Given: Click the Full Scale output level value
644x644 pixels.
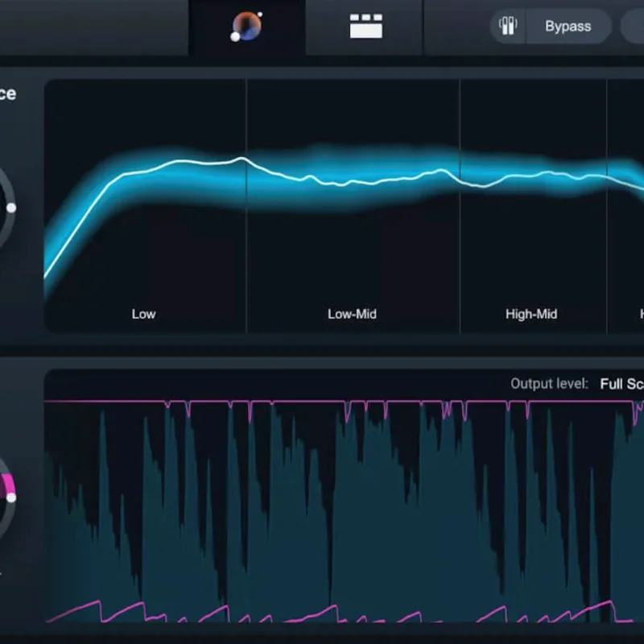Looking at the screenshot, I should pos(621,384).
